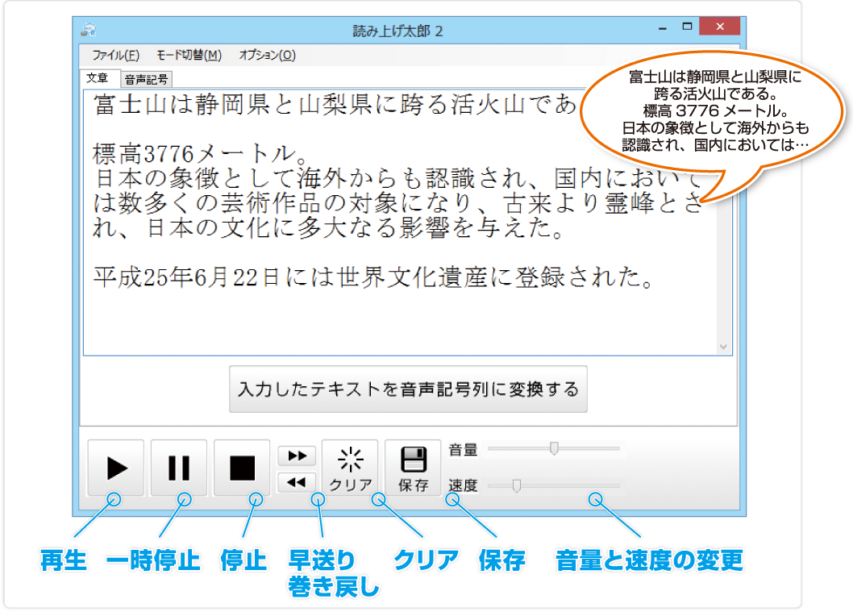
Task: Click the line starting 日本の象徴として
Action: tap(397, 178)
